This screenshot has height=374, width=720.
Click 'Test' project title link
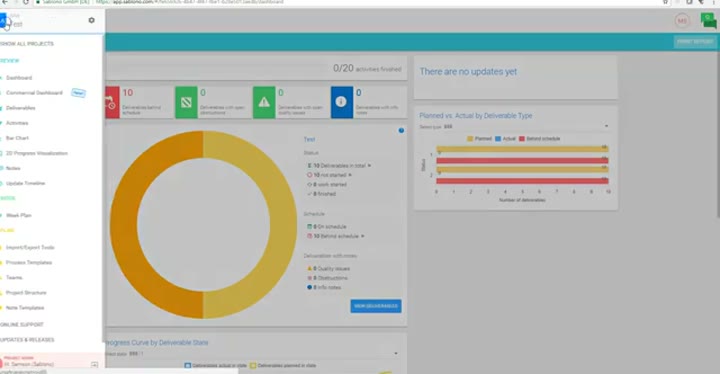tap(309, 139)
